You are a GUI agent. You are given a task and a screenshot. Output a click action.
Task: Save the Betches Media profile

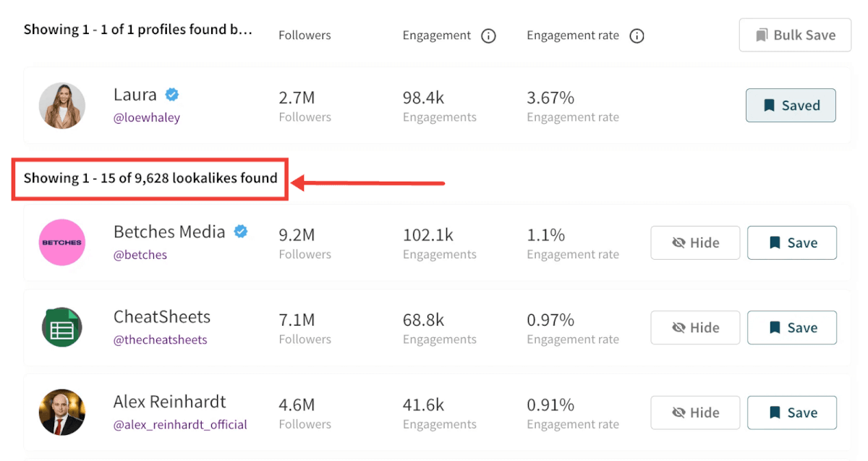792,242
